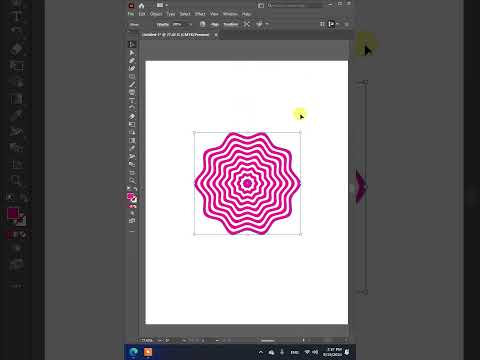Open the Edit menu
Screen dimensions: 480x360
click(142, 14)
